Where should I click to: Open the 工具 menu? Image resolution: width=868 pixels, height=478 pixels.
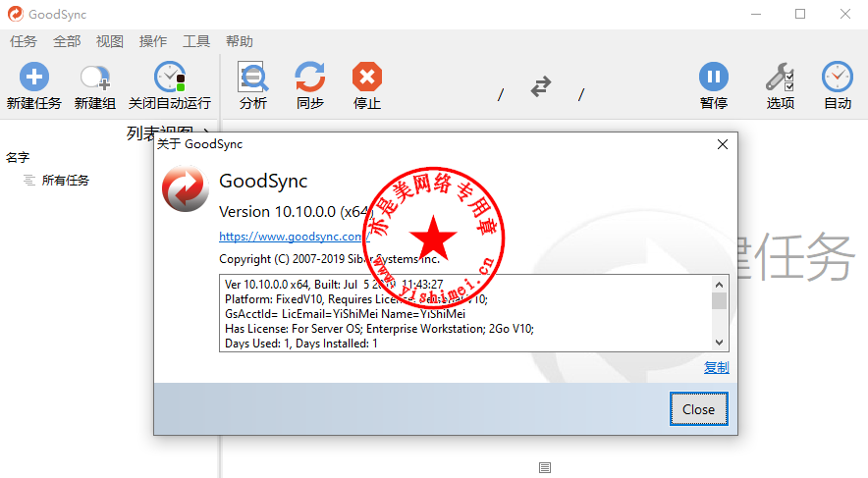click(196, 41)
